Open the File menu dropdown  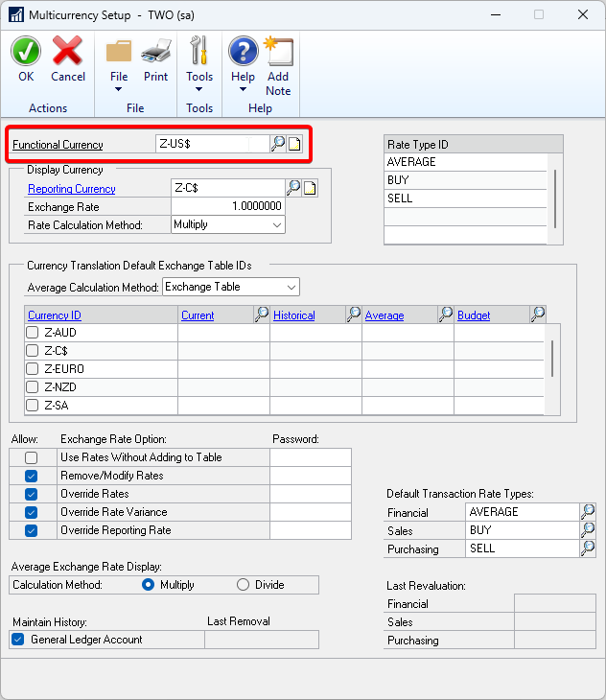(x=119, y=79)
